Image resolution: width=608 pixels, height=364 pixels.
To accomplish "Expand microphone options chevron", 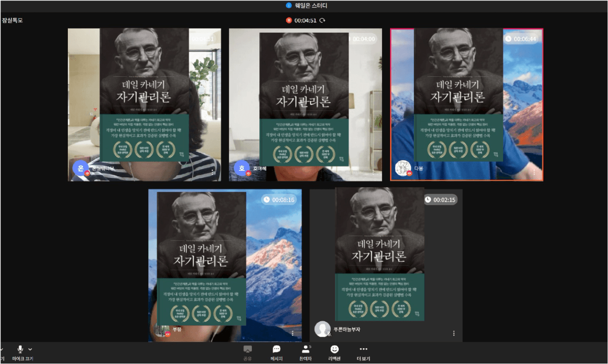I will (30, 349).
